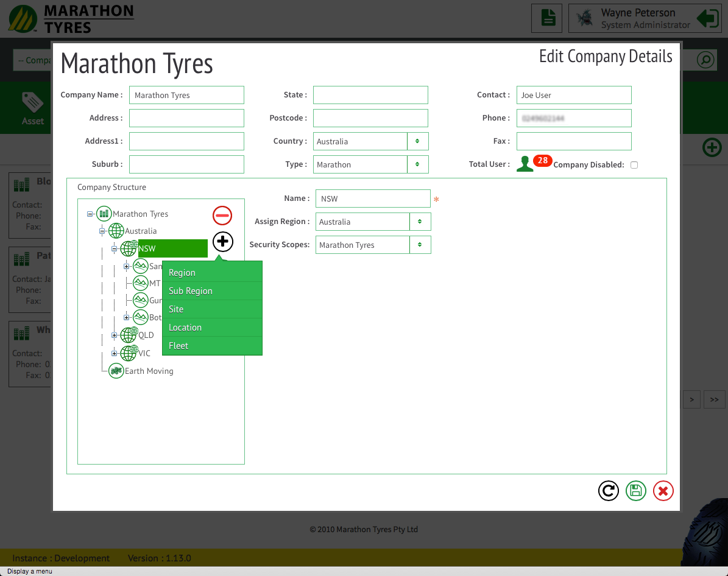Click the logout arrow icon by Wayne Peterson
The width and height of the screenshot is (728, 576).
[x=707, y=18]
